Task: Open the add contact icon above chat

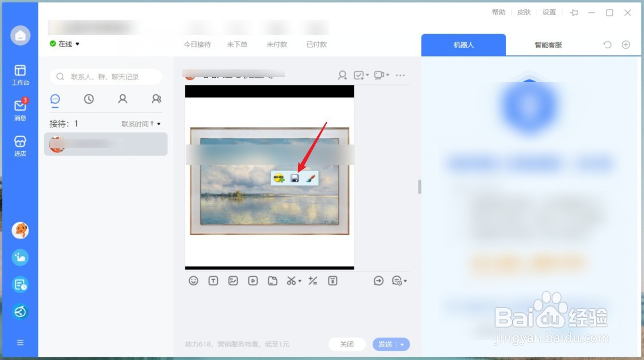Action: [342, 75]
